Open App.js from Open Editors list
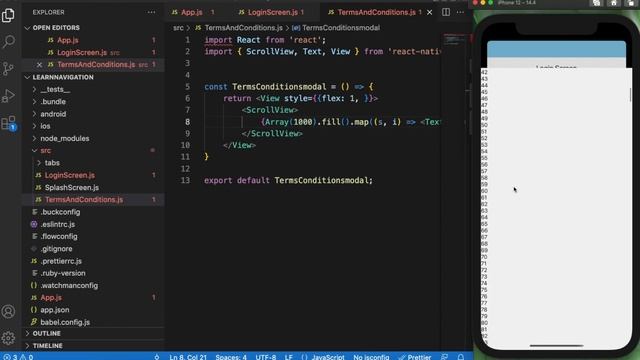The image size is (640, 360). [67, 40]
